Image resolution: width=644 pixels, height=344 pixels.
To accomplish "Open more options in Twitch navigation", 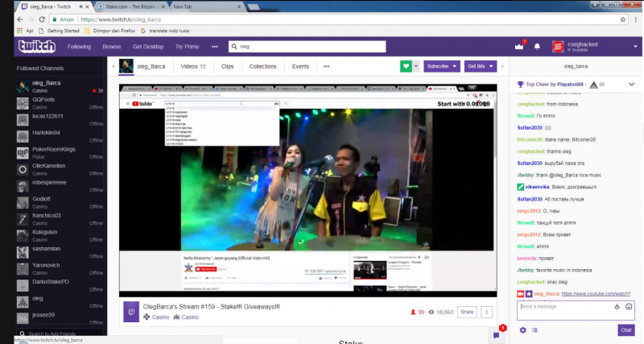I will (x=214, y=47).
